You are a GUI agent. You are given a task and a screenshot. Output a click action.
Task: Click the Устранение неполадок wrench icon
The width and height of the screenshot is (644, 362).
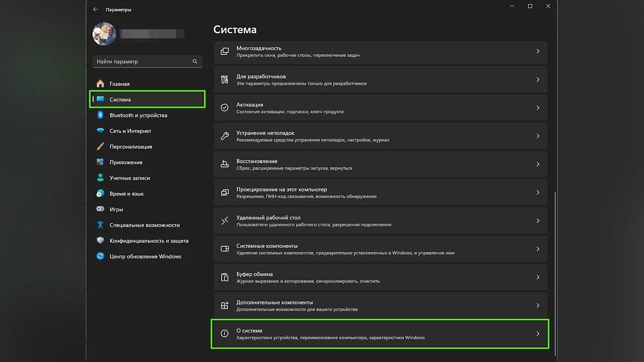coord(225,136)
